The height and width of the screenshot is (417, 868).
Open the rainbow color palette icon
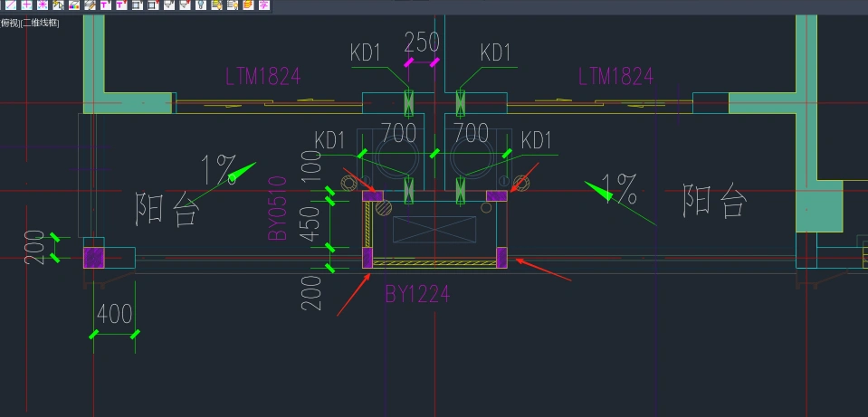[x=73, y=5]
